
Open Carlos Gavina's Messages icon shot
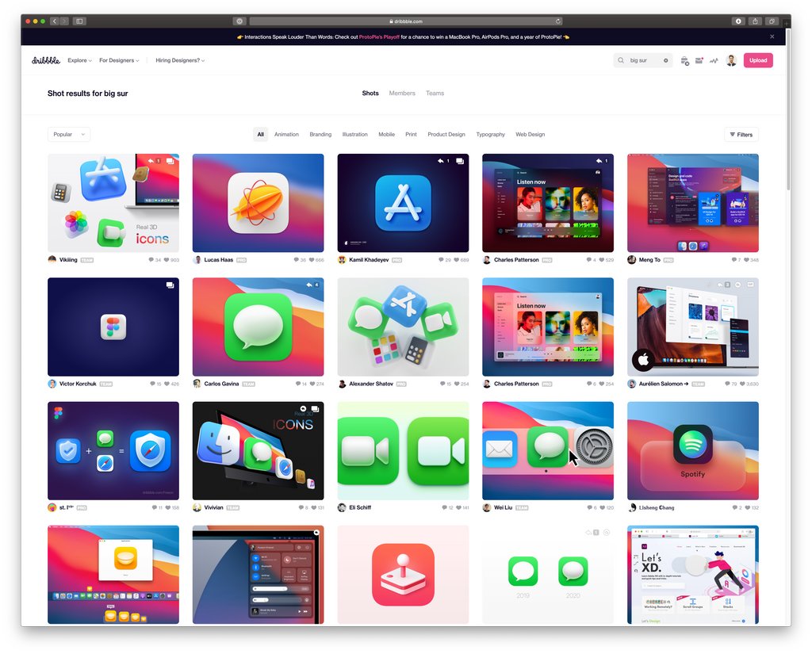coord(258,327)
